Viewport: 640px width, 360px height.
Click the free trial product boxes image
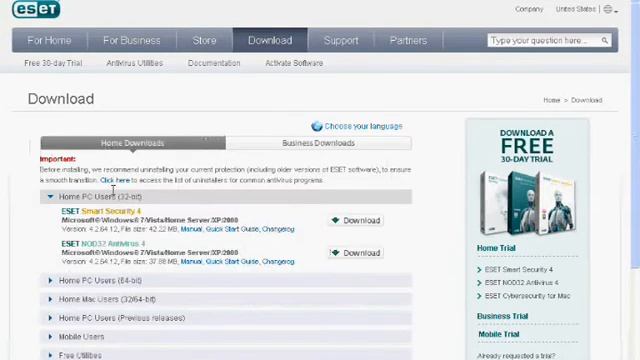527,203
